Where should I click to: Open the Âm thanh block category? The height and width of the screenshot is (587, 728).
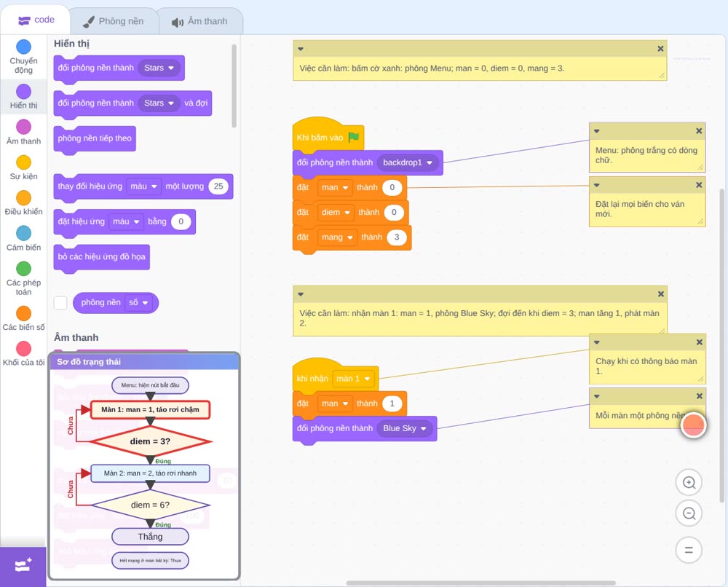pyautogui.click(x=23, y=133)
